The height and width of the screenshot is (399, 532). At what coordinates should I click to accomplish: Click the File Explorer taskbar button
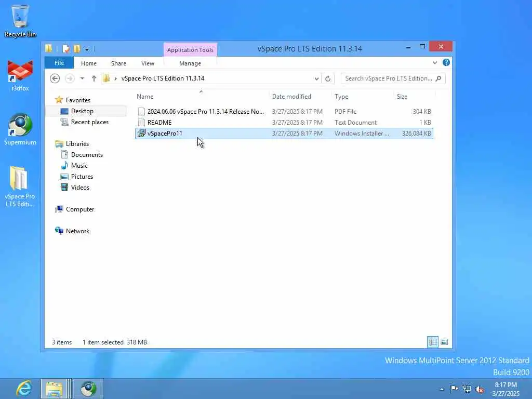coord(54,389)
